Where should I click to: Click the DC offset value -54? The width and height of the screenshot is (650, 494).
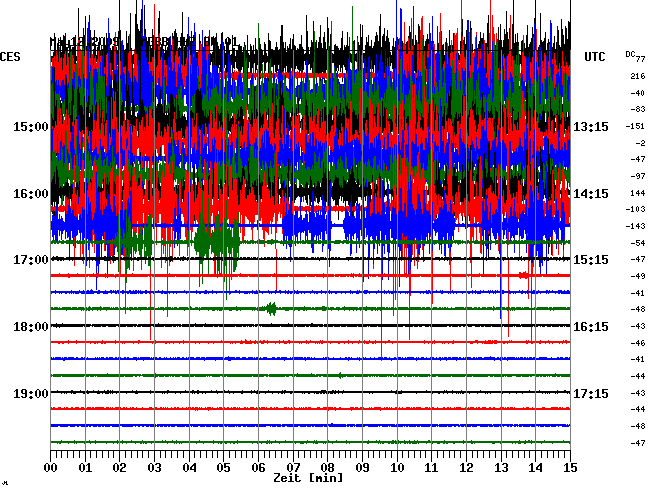point(638,243)
